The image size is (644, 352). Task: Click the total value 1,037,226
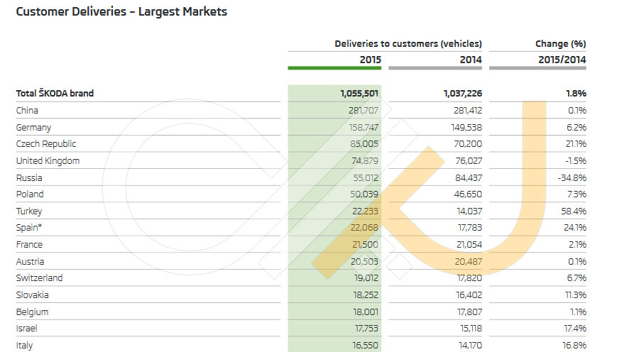[462, 93]
